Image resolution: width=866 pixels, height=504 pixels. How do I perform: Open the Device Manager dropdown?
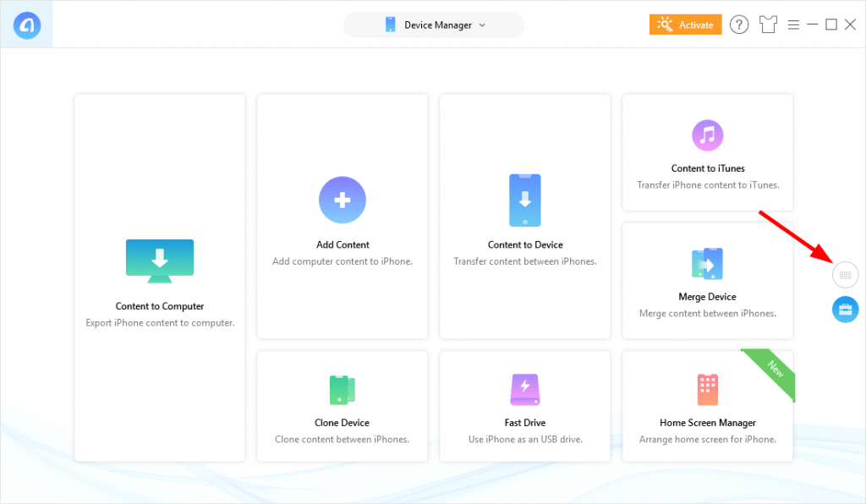coord(434,25)
